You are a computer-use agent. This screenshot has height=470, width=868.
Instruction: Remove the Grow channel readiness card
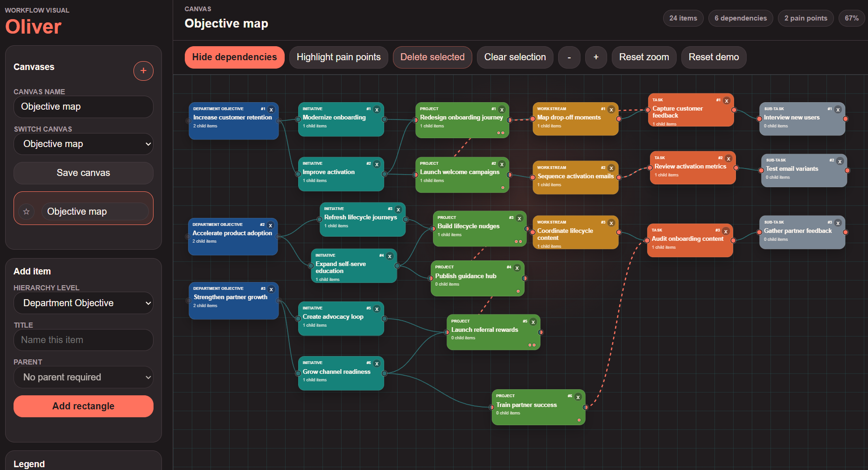point(377,364)
